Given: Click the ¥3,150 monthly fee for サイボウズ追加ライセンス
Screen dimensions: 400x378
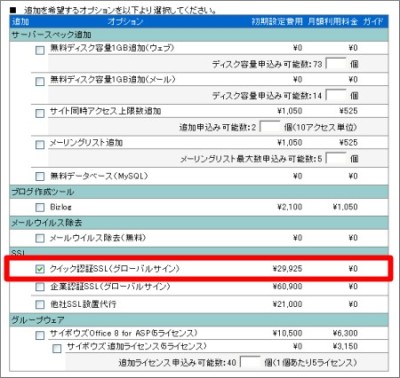Looking at the screenshot, I should 345,346.
